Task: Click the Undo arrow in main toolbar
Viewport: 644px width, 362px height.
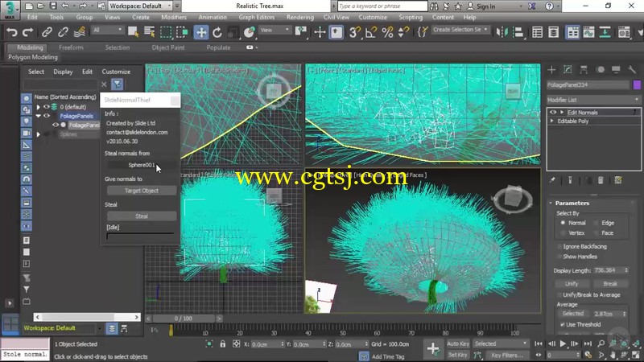Action: (x=12, y=32)
